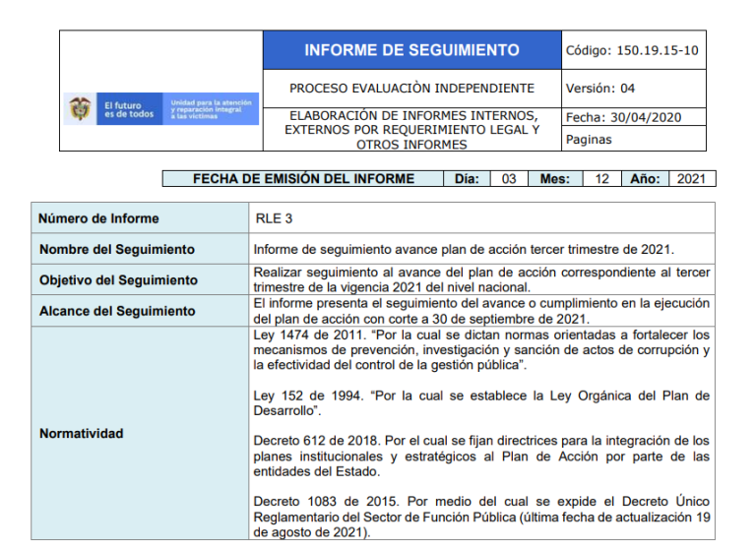Click the blue Unidad para las víctimas logo
This screenshot has width=756, height=549.
click(x=213, y=109)
